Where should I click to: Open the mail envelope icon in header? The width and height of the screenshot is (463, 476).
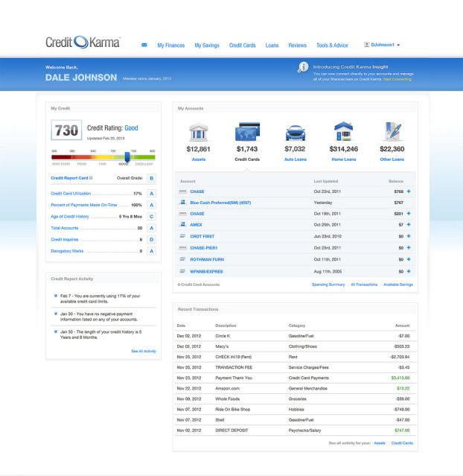click(144, 45)
